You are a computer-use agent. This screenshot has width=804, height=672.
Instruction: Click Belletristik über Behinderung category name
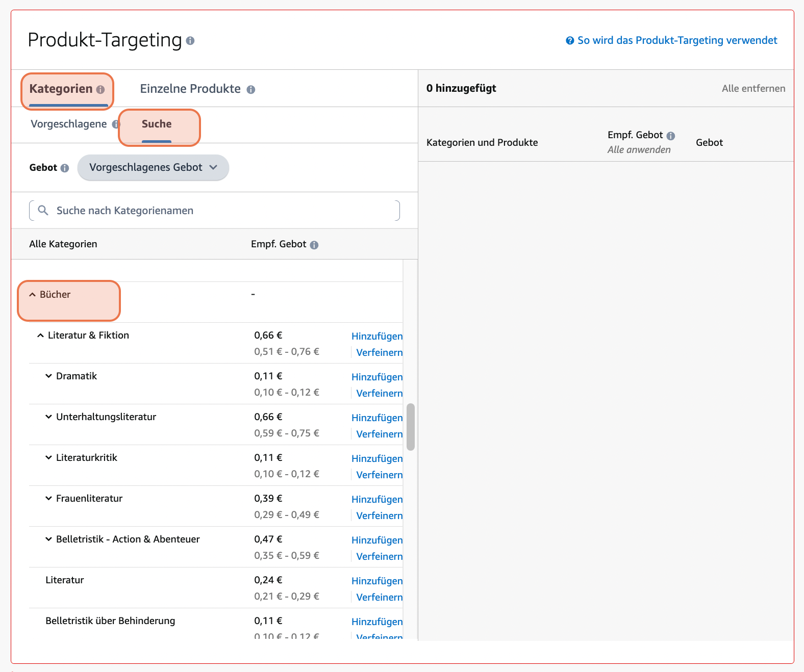pyautogui.click(x=110, y=621)
